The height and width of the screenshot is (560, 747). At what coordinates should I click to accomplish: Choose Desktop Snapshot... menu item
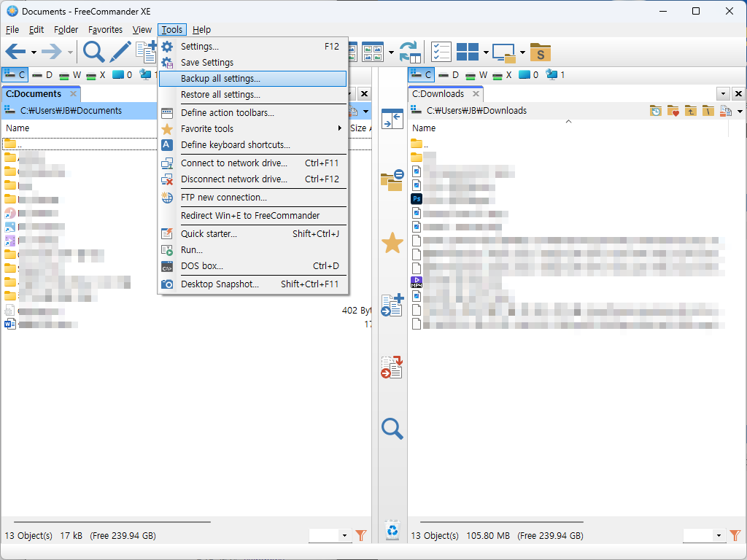[x=252, y=284]
